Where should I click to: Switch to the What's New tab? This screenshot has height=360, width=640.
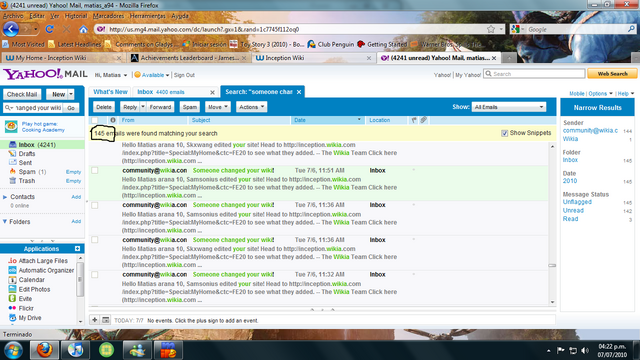[x=110, y=92]
